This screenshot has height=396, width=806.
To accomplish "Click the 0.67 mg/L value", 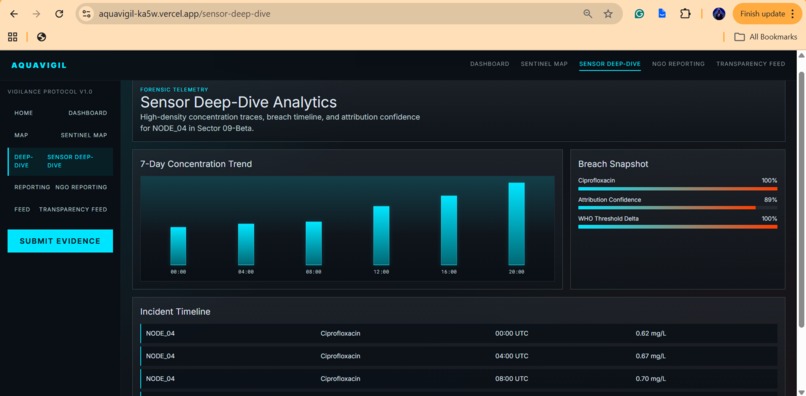I will click(651, 356).
